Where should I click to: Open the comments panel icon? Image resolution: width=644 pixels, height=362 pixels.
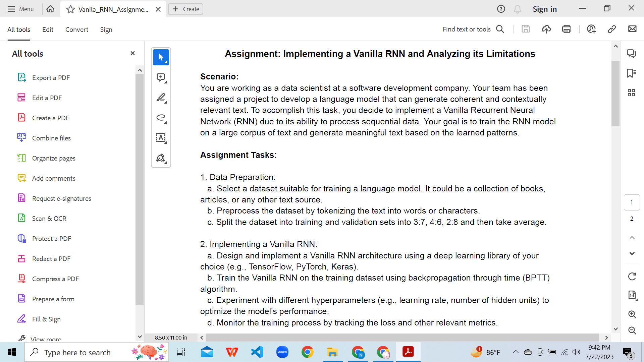(632, 54)
